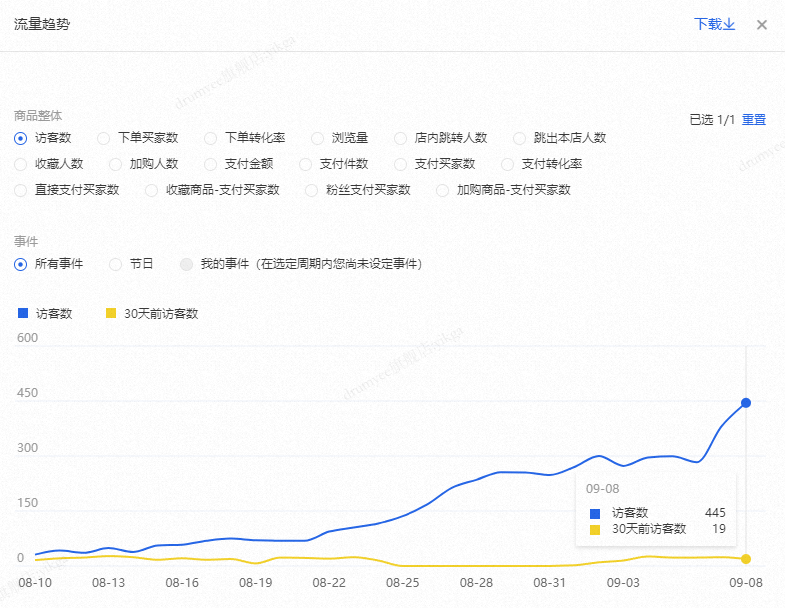Click the 300 y-axis label

point(28,448)
